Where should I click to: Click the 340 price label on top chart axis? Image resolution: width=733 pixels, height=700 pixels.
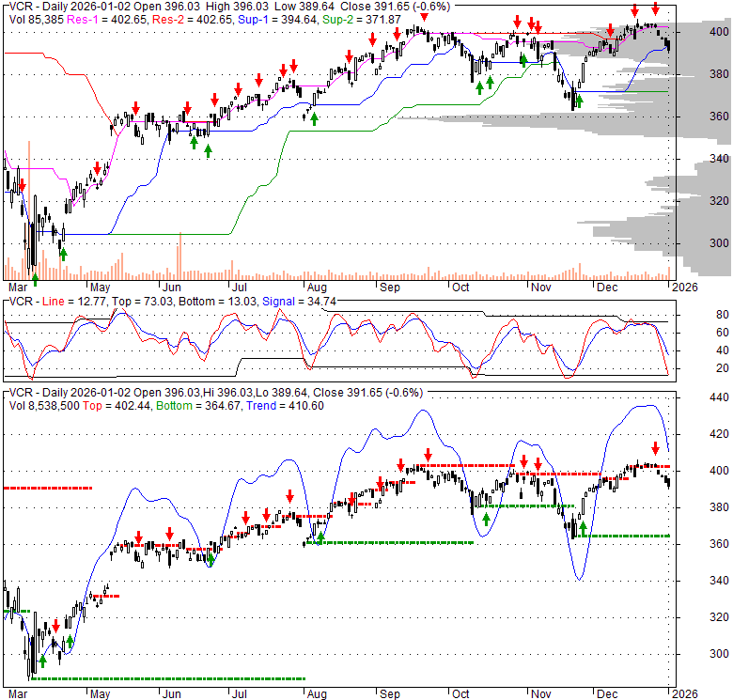719,159
